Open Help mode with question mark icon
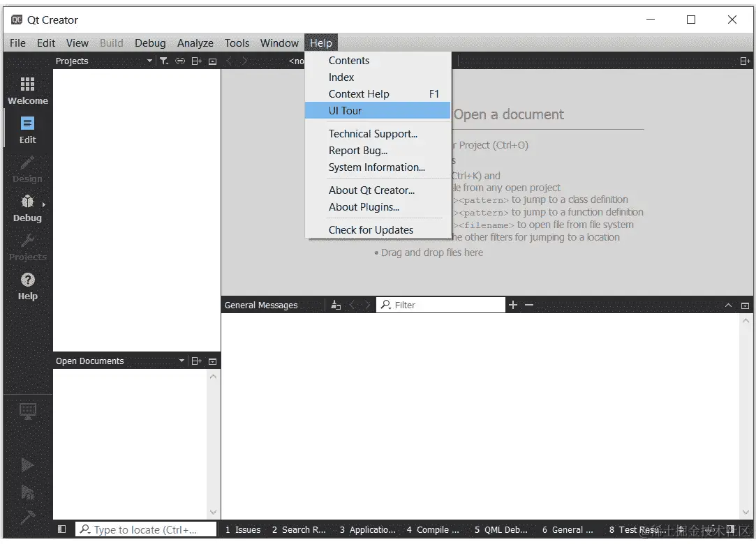 pyautogui.click(x=27, y=286)
